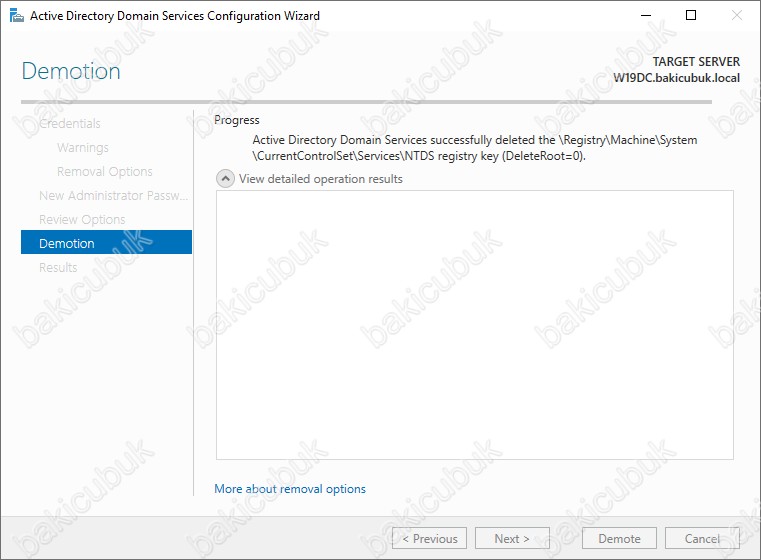Viewport: 761px width, 560px height.
Task: Open the New Administrator Password step
Action: point(113,196)
